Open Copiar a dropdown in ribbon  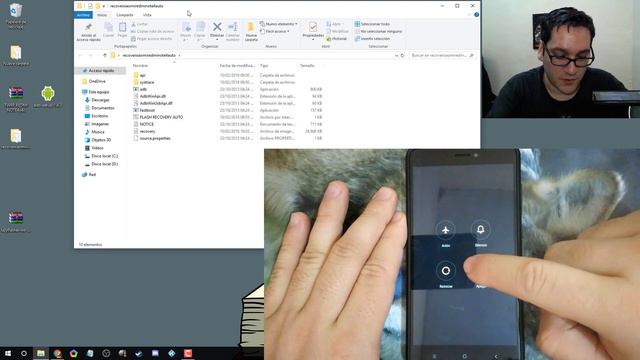click(200, 32)
